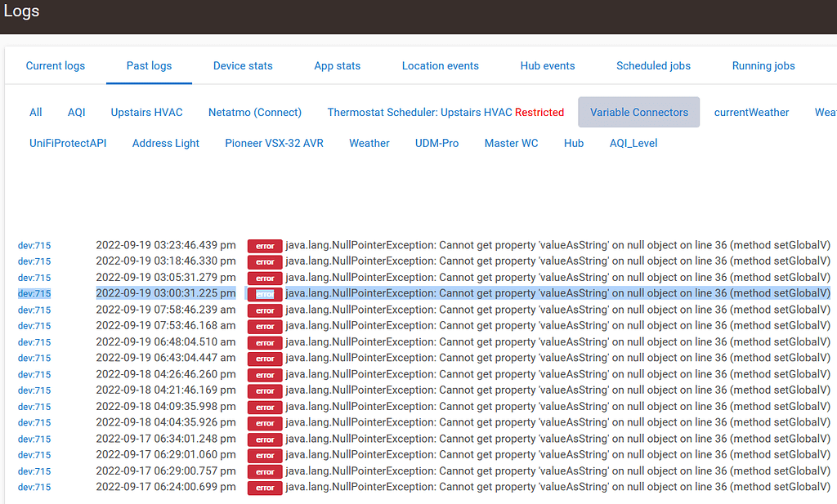Open the Location events tab
Viewport: 837px width, 504px height.
(x=440, y=65)
